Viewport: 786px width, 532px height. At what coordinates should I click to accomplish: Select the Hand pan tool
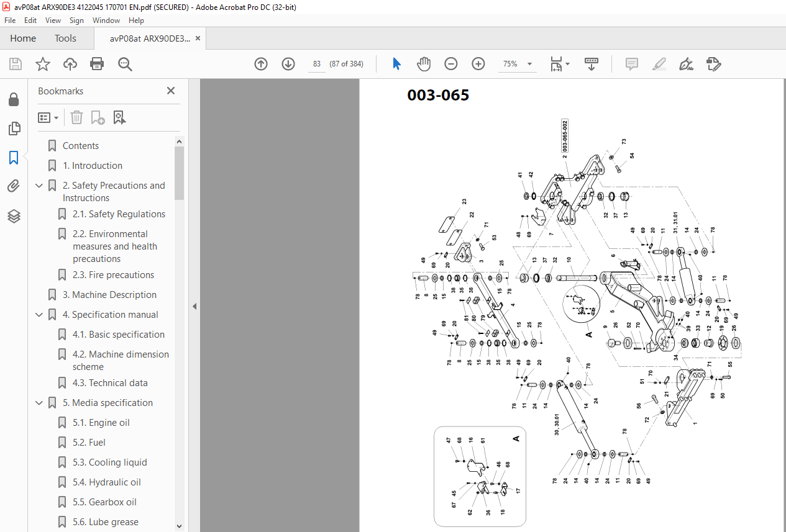(424, 64)
